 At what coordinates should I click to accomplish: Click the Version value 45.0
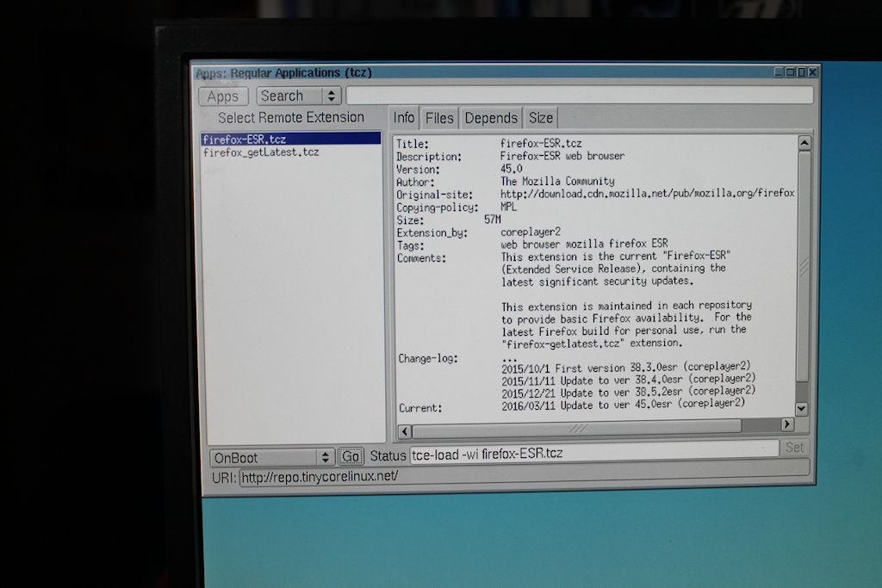pos(512,169)
